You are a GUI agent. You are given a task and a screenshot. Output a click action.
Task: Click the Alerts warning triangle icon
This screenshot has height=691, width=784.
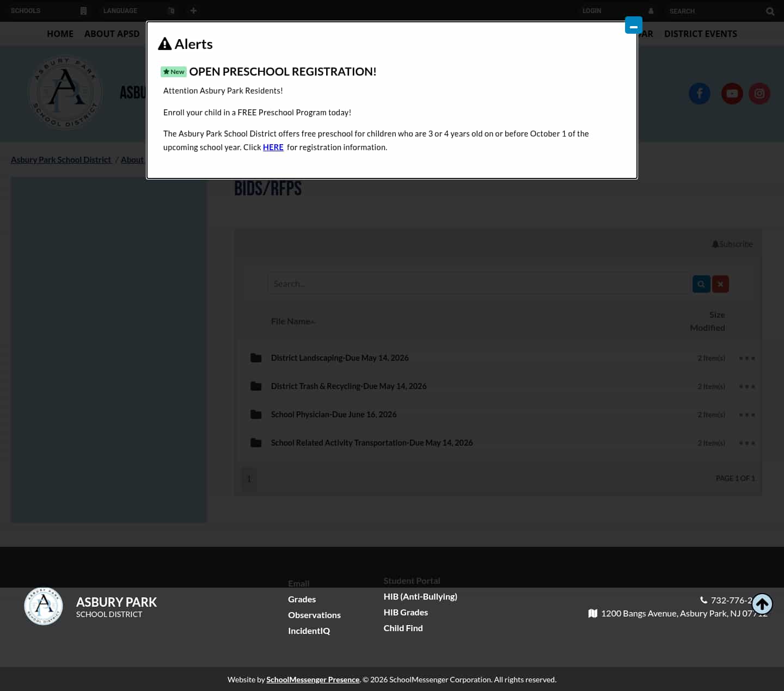164,44
